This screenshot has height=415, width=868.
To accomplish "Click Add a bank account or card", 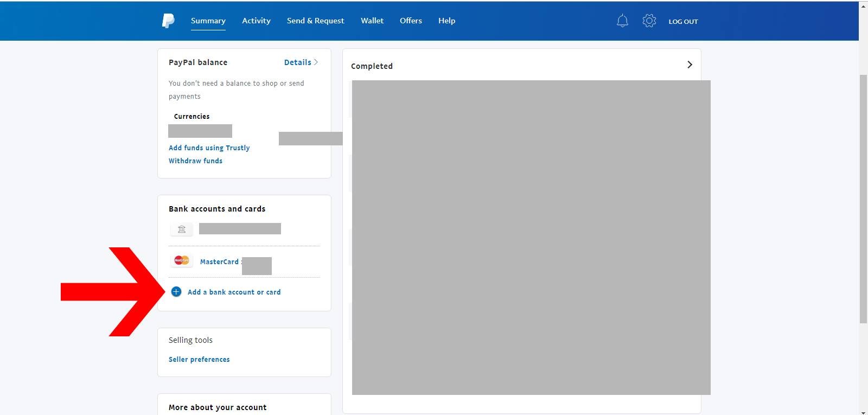I will coord(234,292).
